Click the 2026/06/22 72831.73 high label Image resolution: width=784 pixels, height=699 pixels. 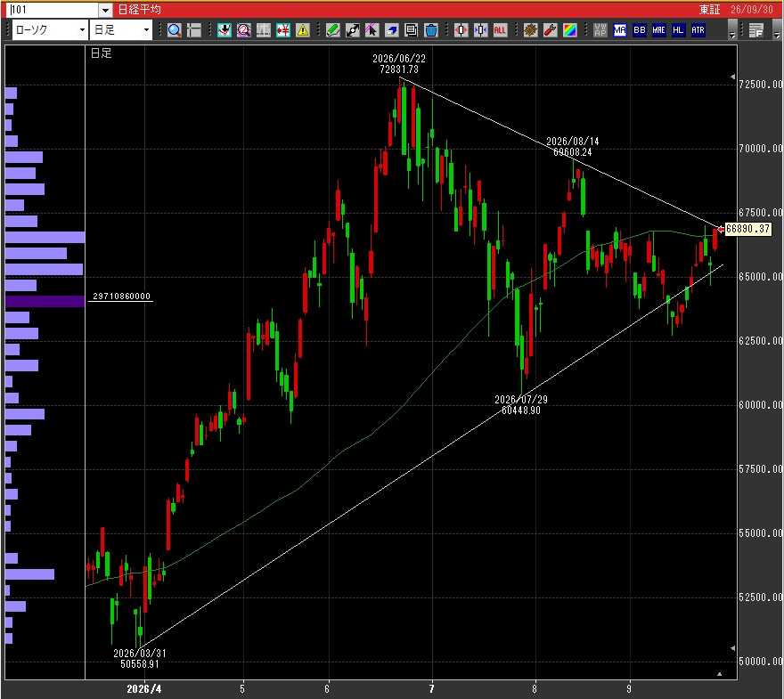coord(399,64)
